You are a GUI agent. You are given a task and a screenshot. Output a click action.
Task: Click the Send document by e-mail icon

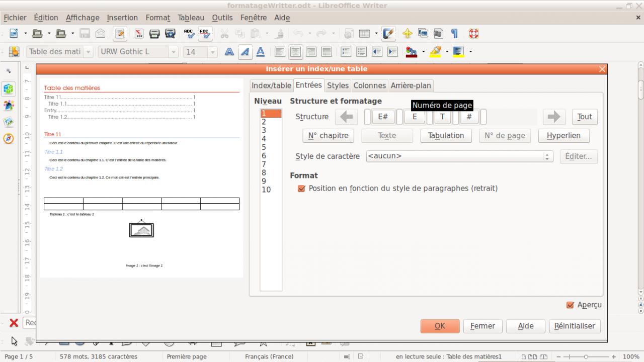(x=101, y=34)
